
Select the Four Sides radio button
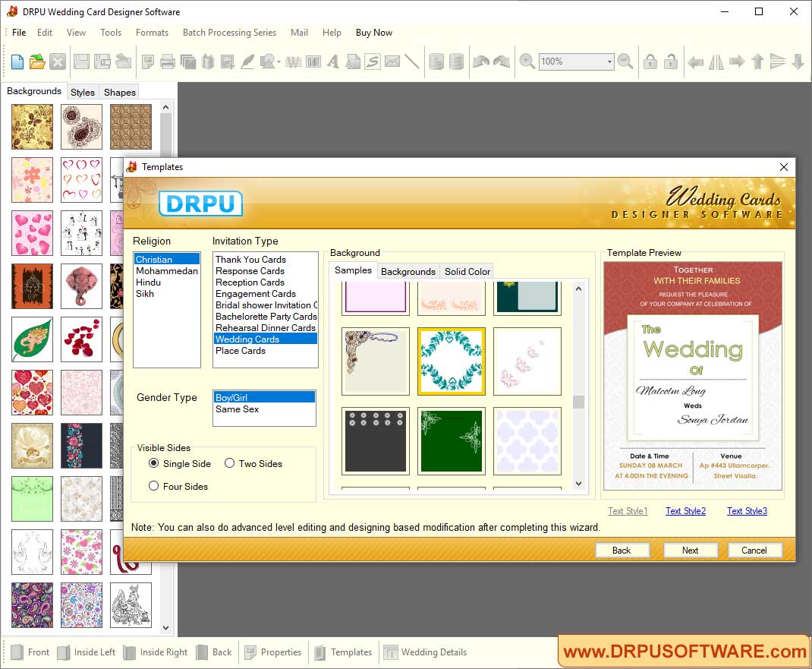154,486
